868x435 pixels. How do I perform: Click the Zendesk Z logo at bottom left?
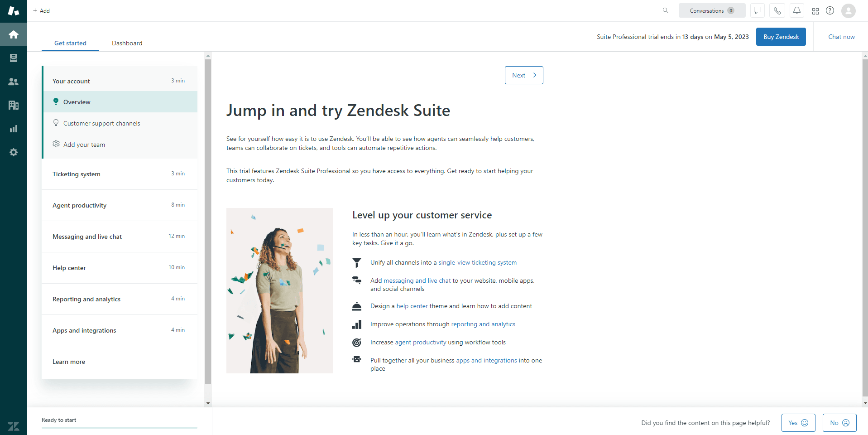(14, 426)
